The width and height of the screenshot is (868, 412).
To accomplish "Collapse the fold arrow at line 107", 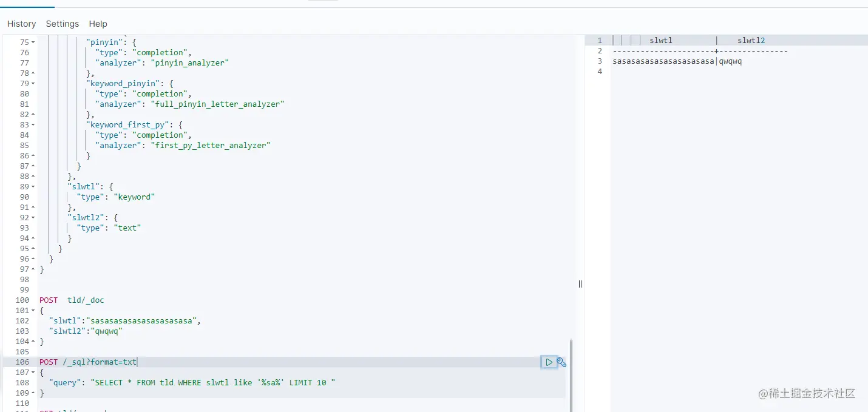I will [x=33, y=373].
